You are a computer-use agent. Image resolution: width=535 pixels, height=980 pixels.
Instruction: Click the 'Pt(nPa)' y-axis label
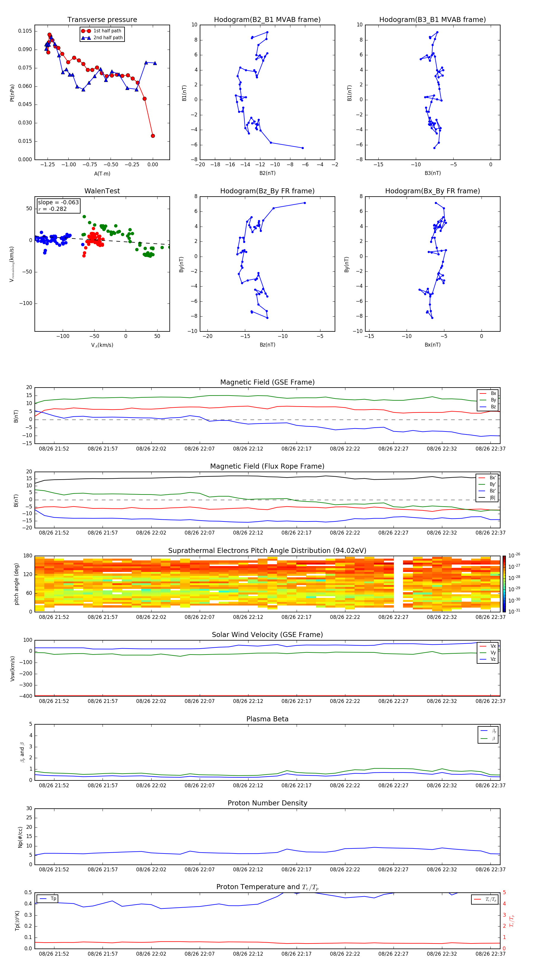pos(12,93)
